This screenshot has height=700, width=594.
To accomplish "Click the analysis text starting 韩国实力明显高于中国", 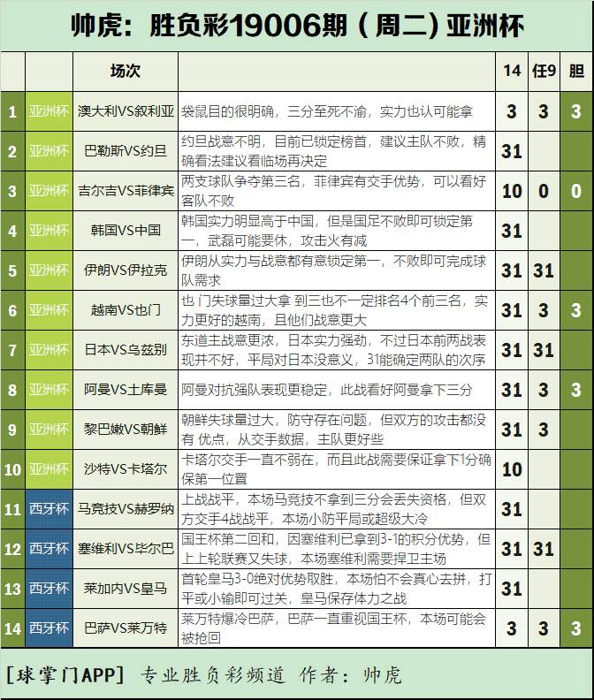I will 326,231.
